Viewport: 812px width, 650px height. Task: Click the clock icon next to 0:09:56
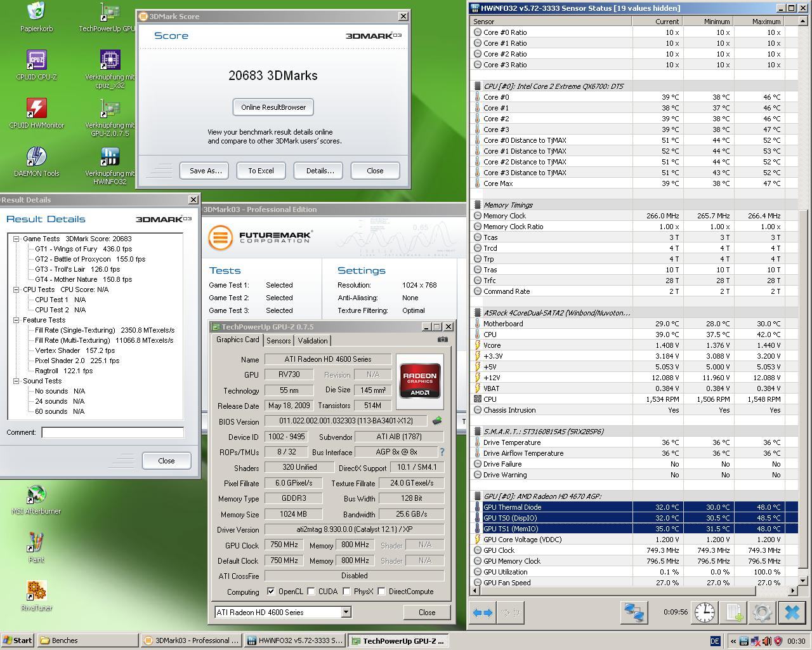(x=704, y=613)
